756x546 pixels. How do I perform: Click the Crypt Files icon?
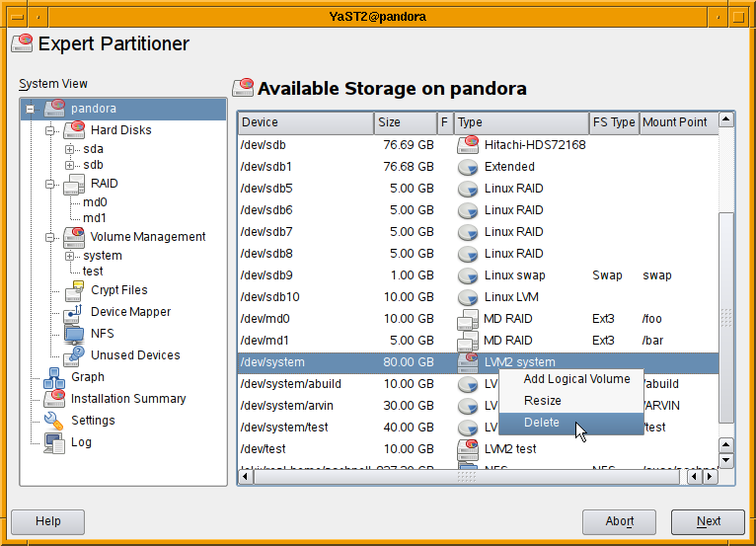coord(74,291)
